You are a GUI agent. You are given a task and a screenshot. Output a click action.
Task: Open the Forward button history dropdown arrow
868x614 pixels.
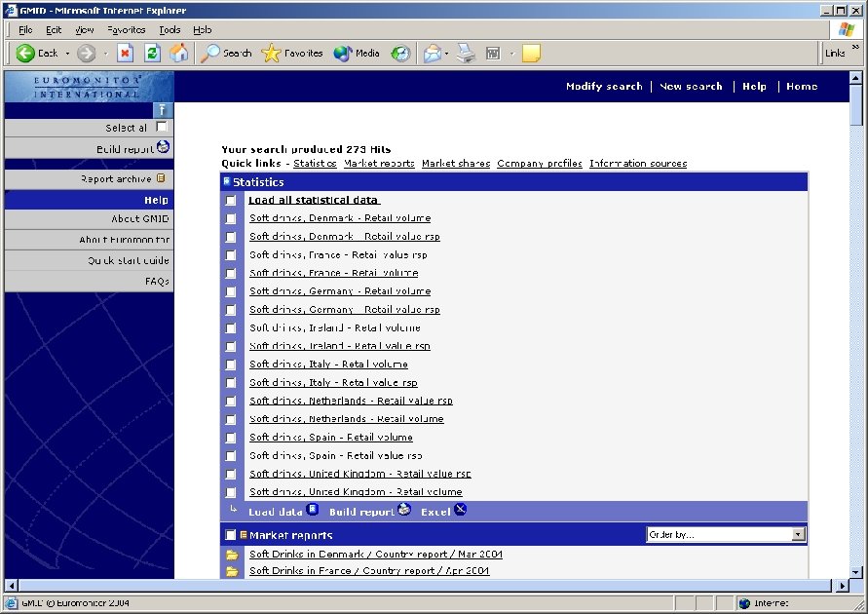point(105,54)
